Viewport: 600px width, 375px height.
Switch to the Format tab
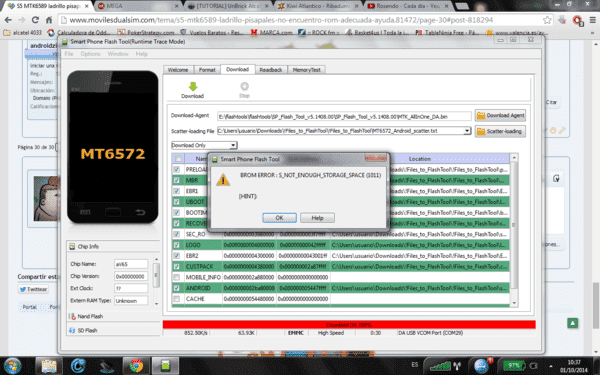pyautogui.click(x=207, y=70)
